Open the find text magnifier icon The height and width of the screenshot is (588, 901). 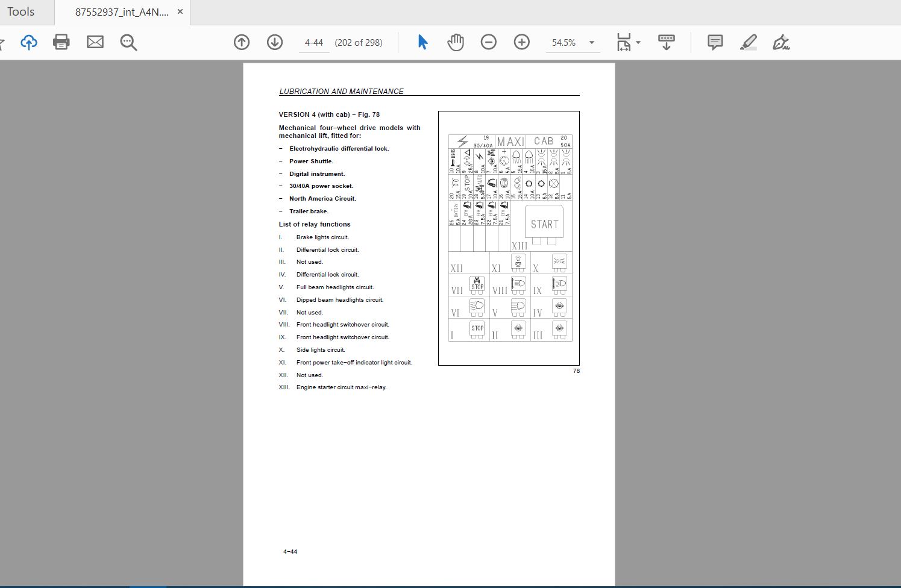pyautogui.click(x=128, y=42)
